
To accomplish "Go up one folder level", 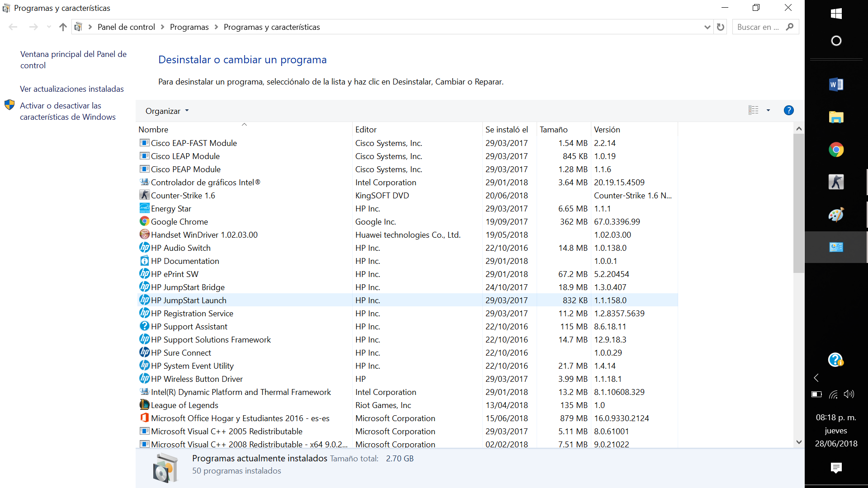I will tap(63, 27).
